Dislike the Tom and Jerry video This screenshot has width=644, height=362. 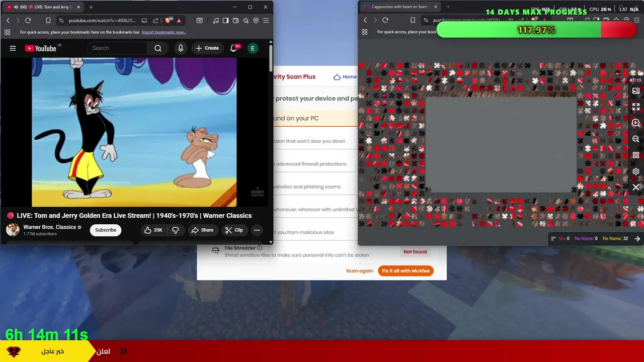click(176, 230)
